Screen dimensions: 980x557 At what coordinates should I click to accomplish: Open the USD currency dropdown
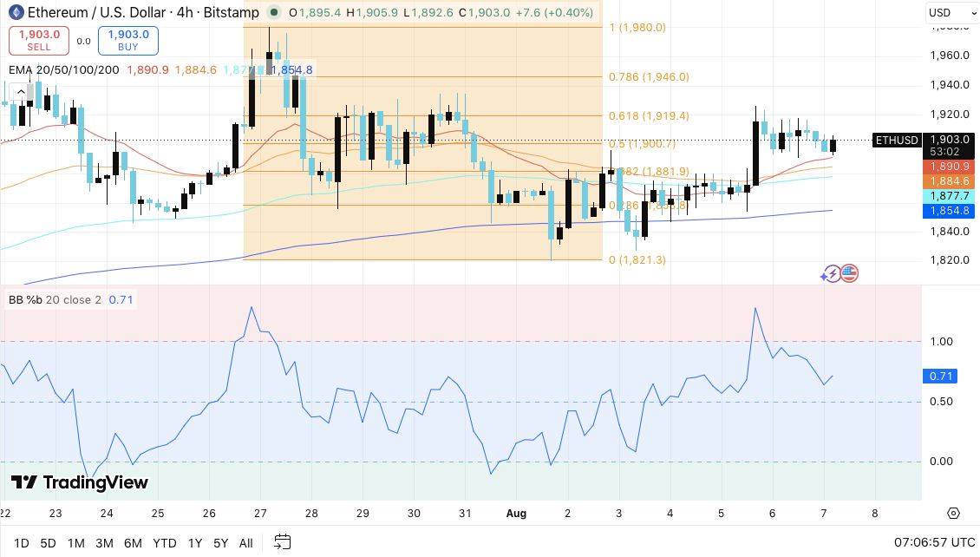(x=949, y=12)
